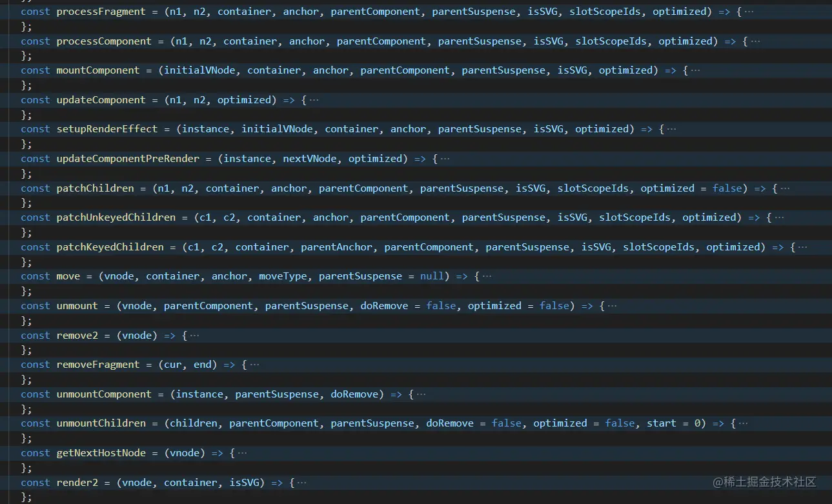832x504 pixels.
Task: Click the getNextHostNode function name
Action: 101,453
